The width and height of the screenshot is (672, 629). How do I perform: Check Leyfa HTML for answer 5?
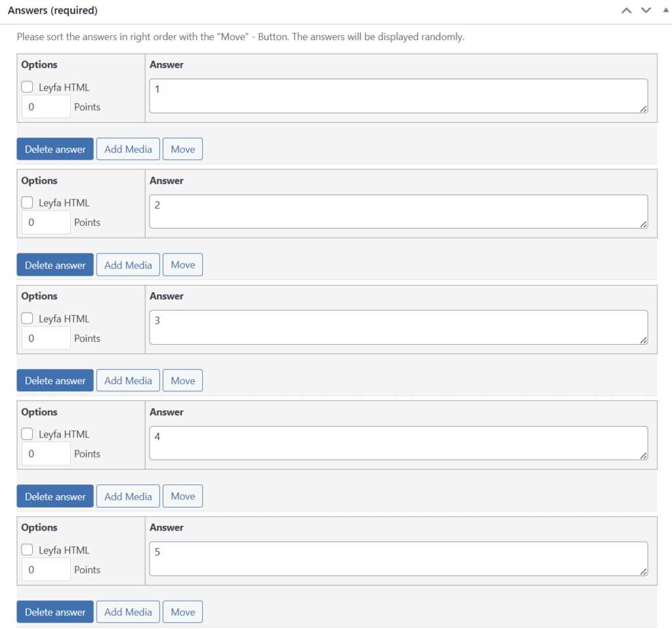click(x=28, y=550)
